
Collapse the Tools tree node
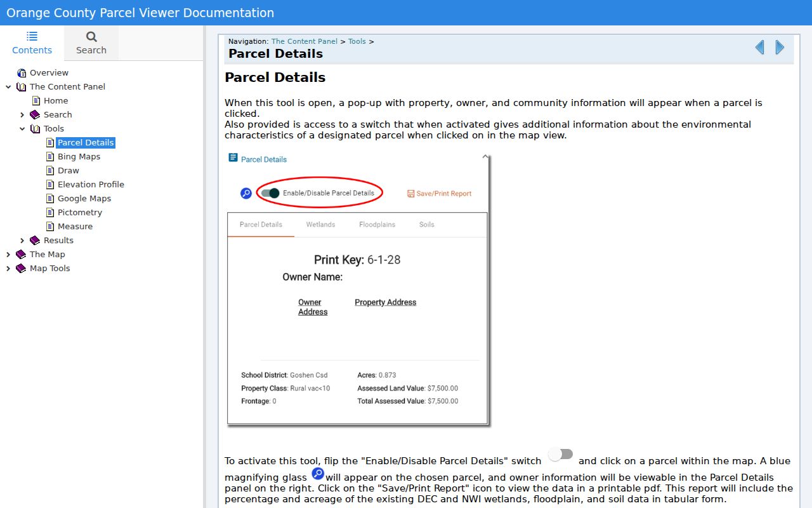click(x=22, y=129)
